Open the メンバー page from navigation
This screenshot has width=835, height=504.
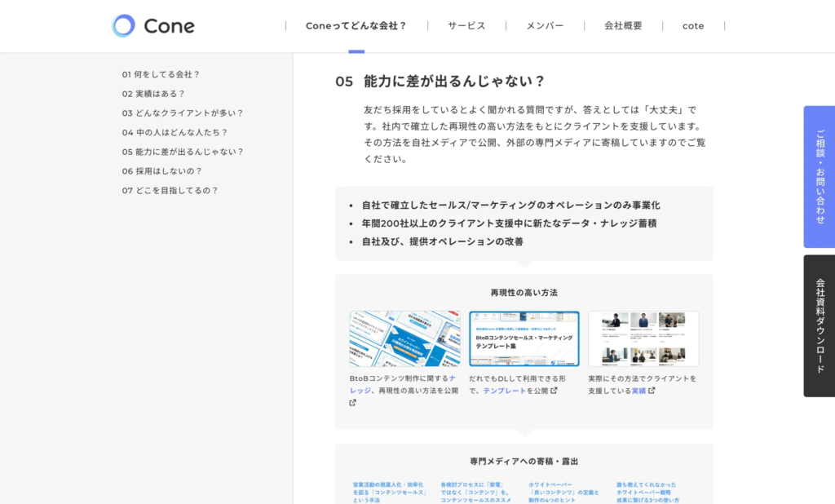coord(545,26)
